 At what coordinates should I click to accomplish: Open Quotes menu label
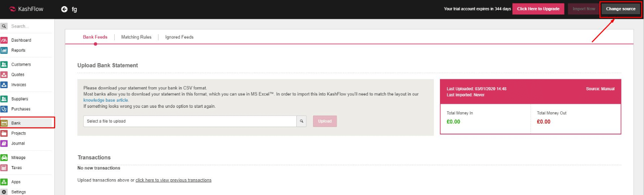click(x=18, y=74)
